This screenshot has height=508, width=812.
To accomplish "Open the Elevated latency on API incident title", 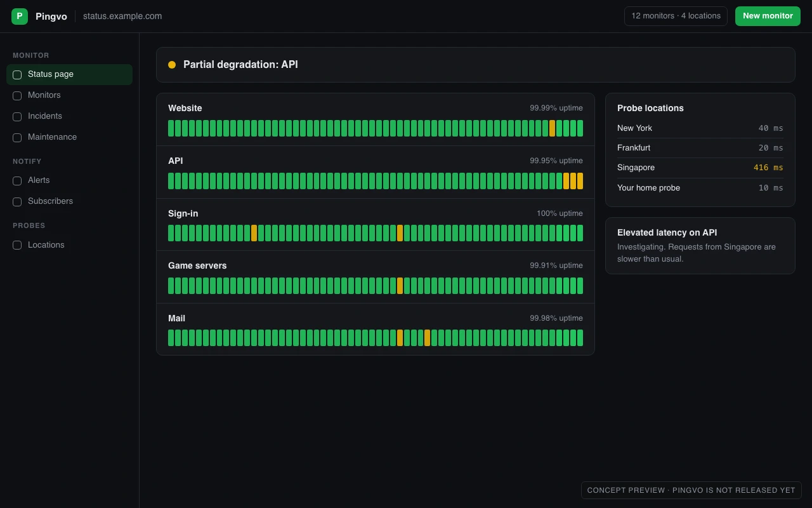I will coord(667,232).
